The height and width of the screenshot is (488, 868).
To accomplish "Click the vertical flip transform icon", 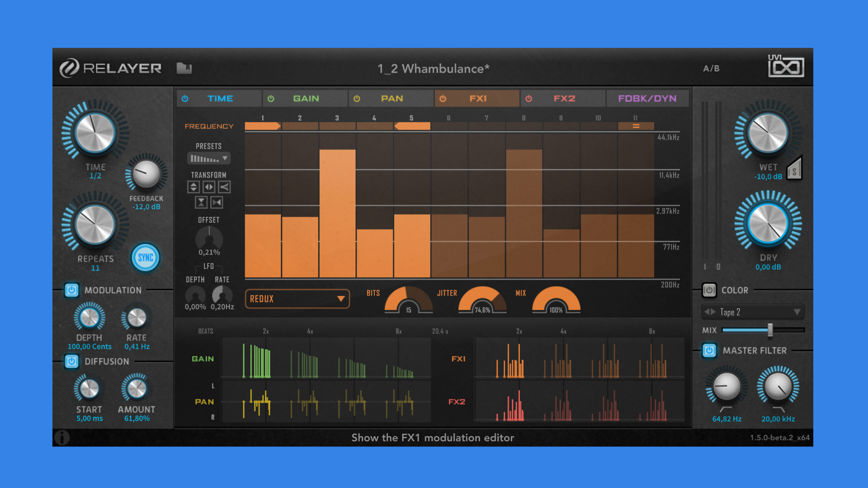I will pyautogui.click(x=193, y=187).
